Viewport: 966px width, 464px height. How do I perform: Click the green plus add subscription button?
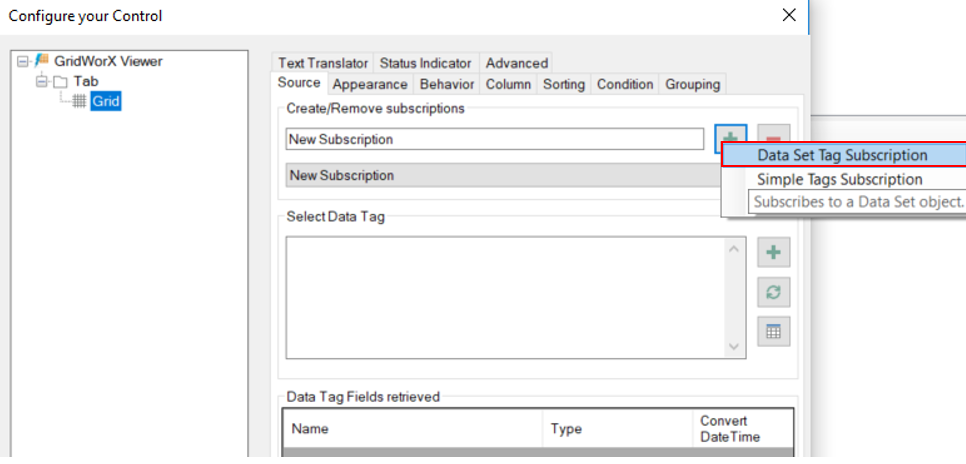coord(731,137)
